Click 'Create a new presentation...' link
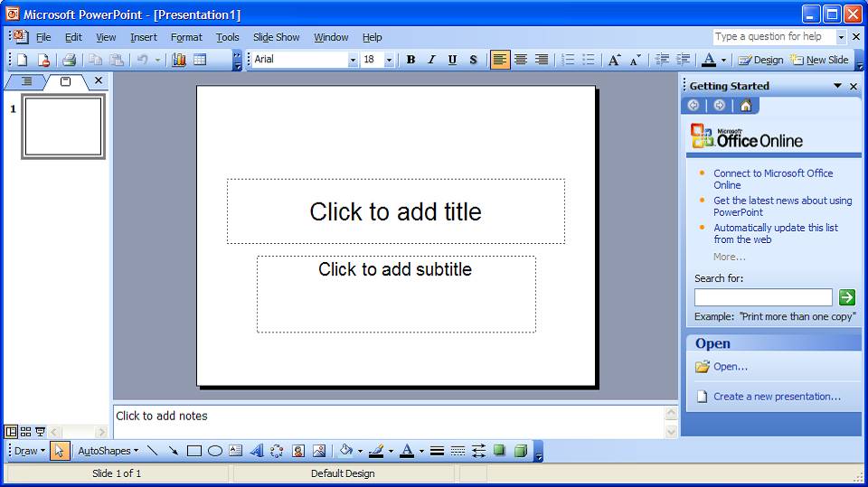 777,397
